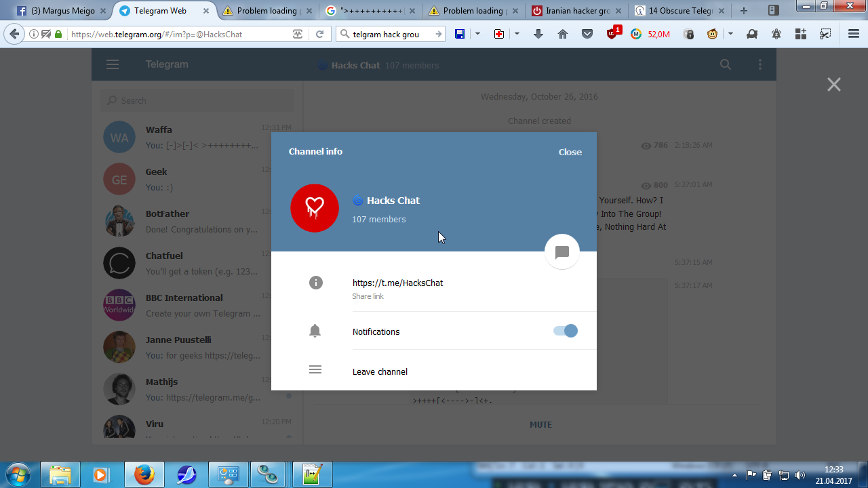Toggle the Notifications switch off

[566, 331]
